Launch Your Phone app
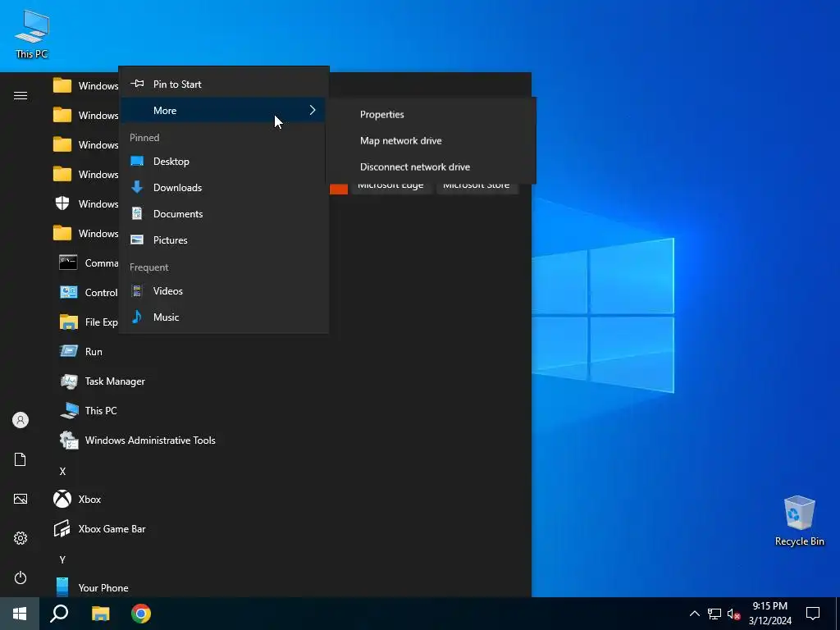 point(91,587)
